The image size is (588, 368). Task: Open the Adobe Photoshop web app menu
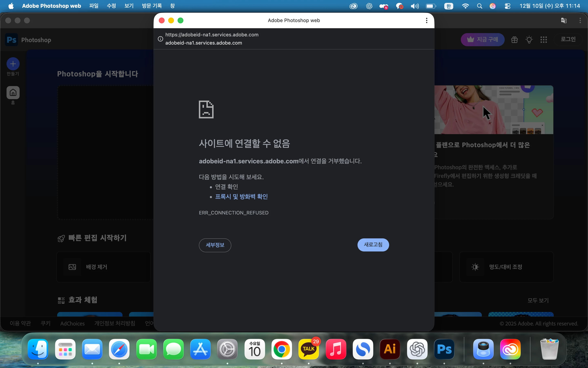tap(51, 6)
